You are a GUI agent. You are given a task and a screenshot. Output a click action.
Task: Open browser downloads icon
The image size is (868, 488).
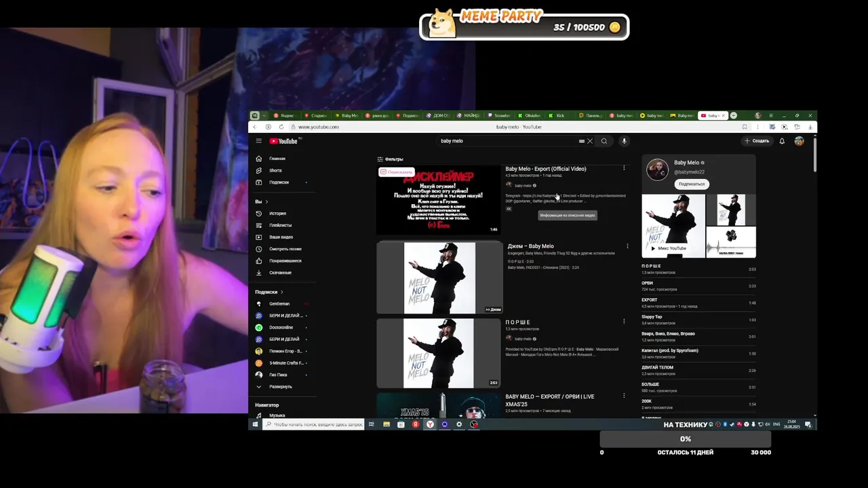coord(810,127)
